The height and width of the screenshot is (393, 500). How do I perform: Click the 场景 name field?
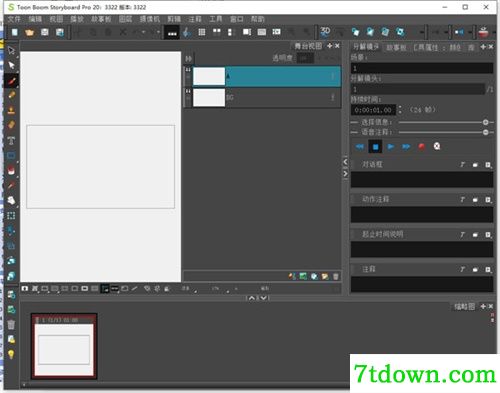click(422, 68)
